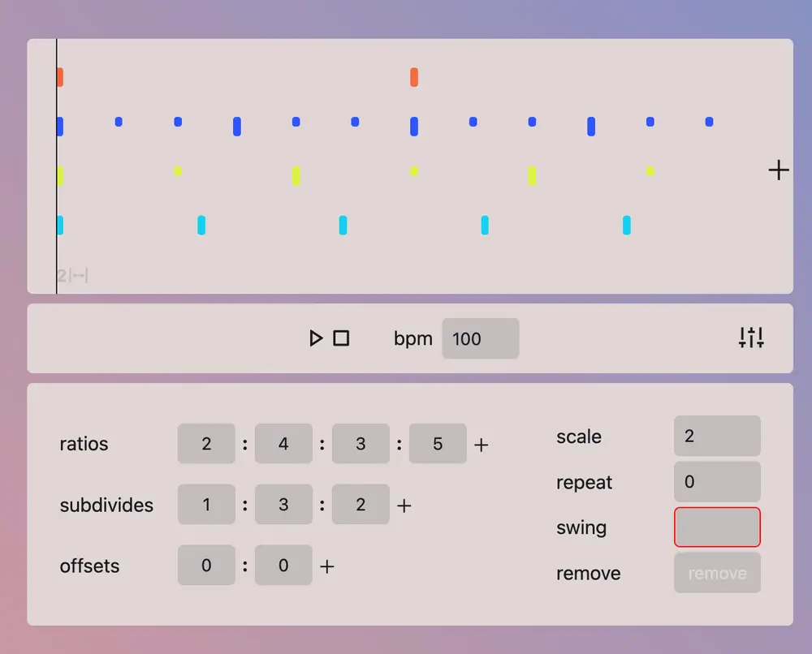Edit the second offsets value 0
Viewport: 812px width, 654px height.
[x=283, y=565]
